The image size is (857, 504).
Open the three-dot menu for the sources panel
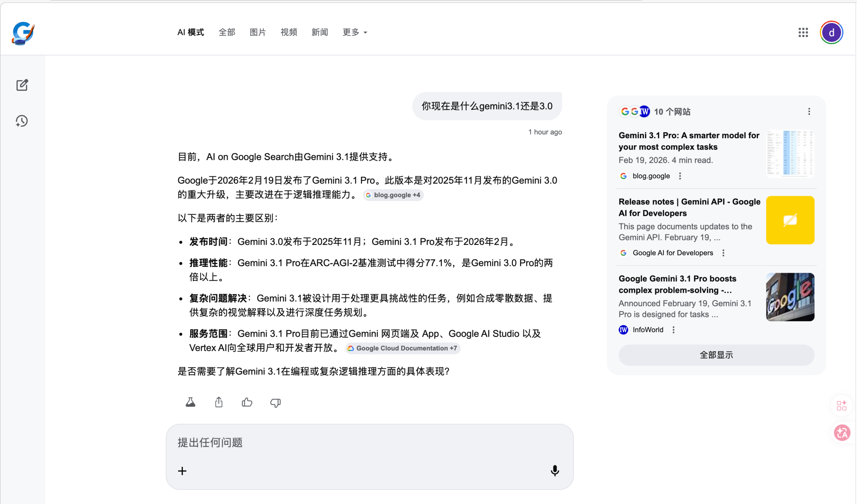(809, 111)
